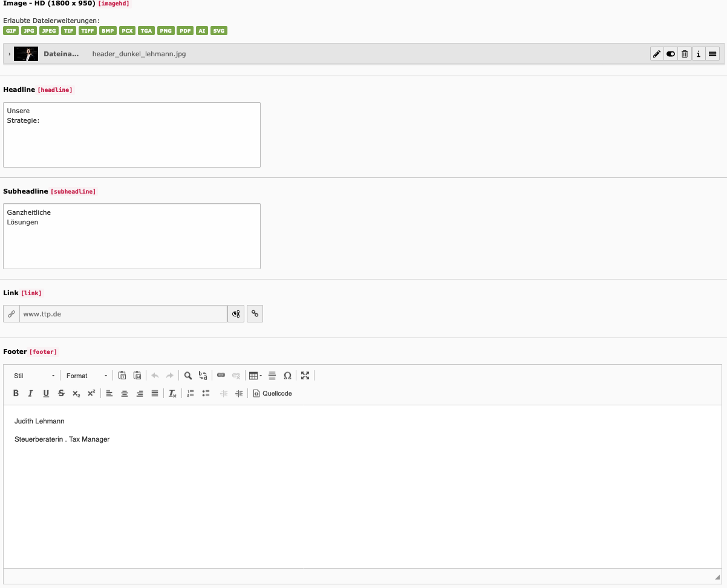
Task: Expand the header_dunkel_lehmann.jpg file row
Action: pyautogui.click(x=9, y=54)
